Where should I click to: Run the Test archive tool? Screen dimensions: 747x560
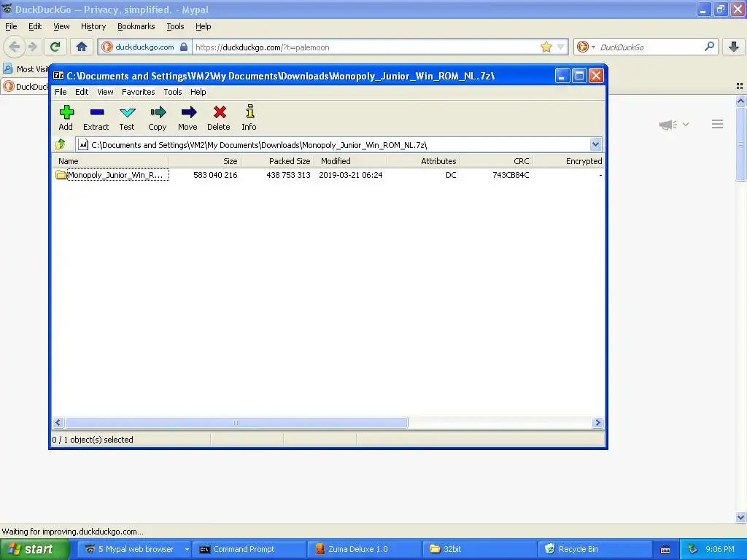point(127,117)
